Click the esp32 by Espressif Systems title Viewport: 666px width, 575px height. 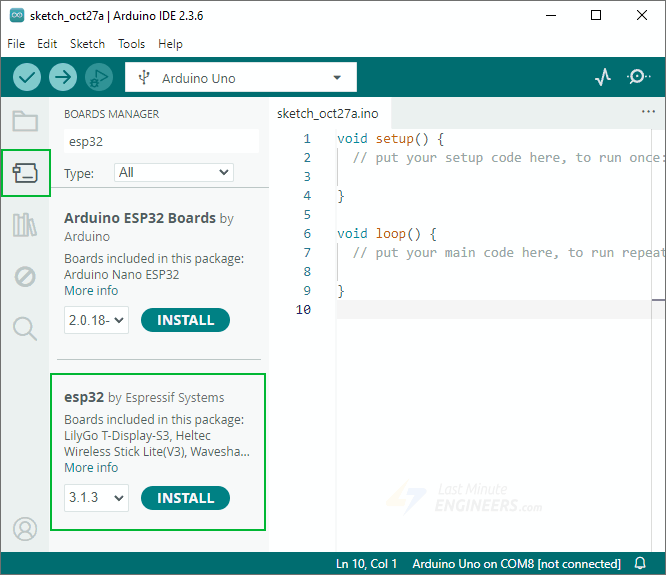tap(144, 397)
